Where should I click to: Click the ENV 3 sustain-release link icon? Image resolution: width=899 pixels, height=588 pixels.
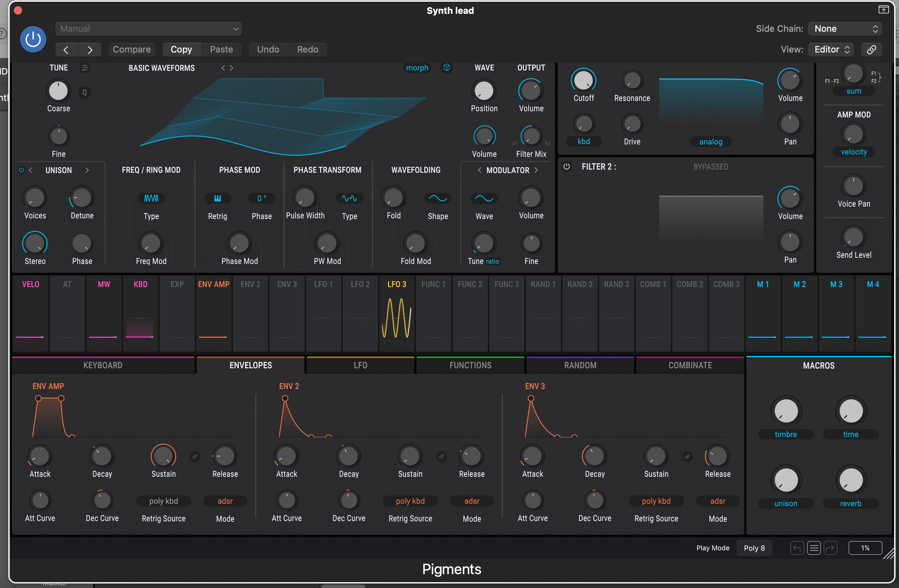tap(688, 457)
